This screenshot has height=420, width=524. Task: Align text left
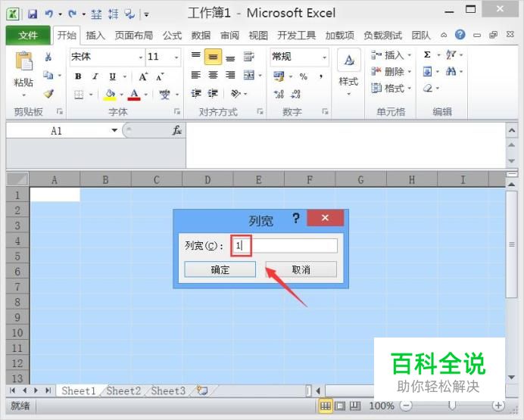click(x=196, y=76)
